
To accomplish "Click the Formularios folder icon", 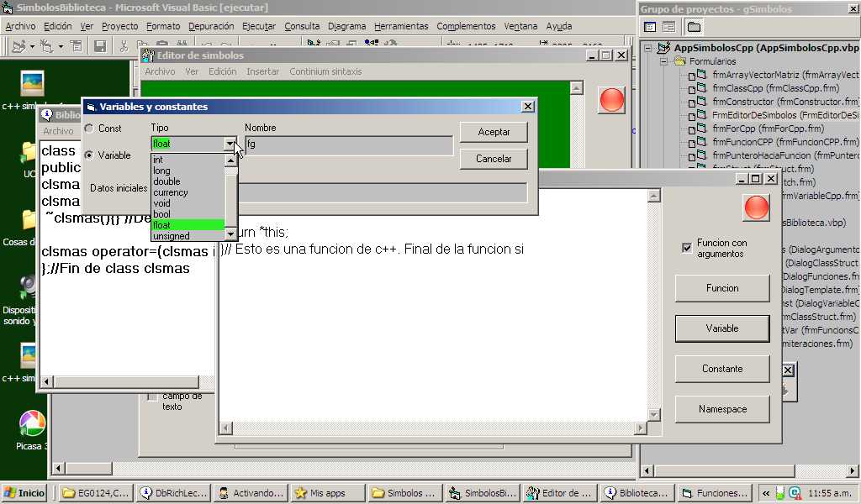I will pyautogui.click(x=679, y=61).
